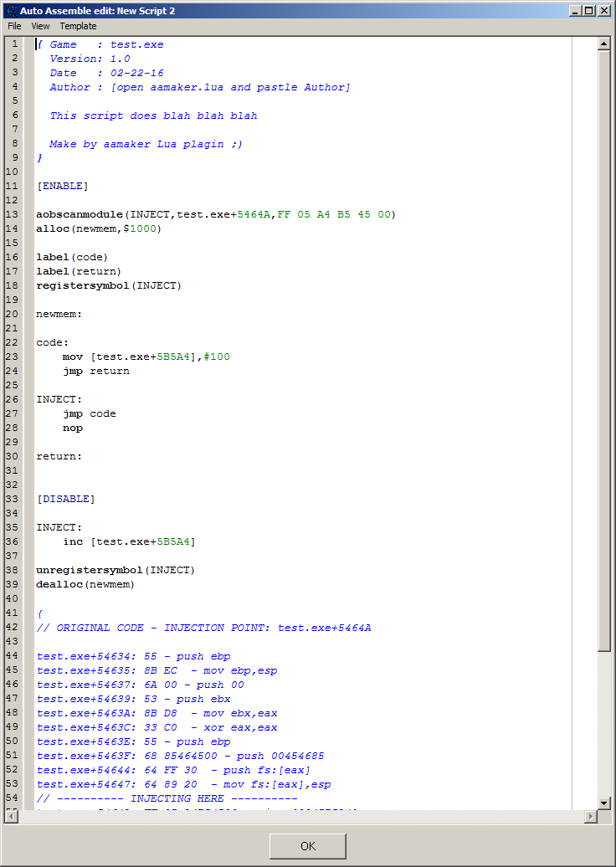Click the vertical scrollbar down arrow
The width and height of the screenshot is (616, 867).
tap(603, 803)
